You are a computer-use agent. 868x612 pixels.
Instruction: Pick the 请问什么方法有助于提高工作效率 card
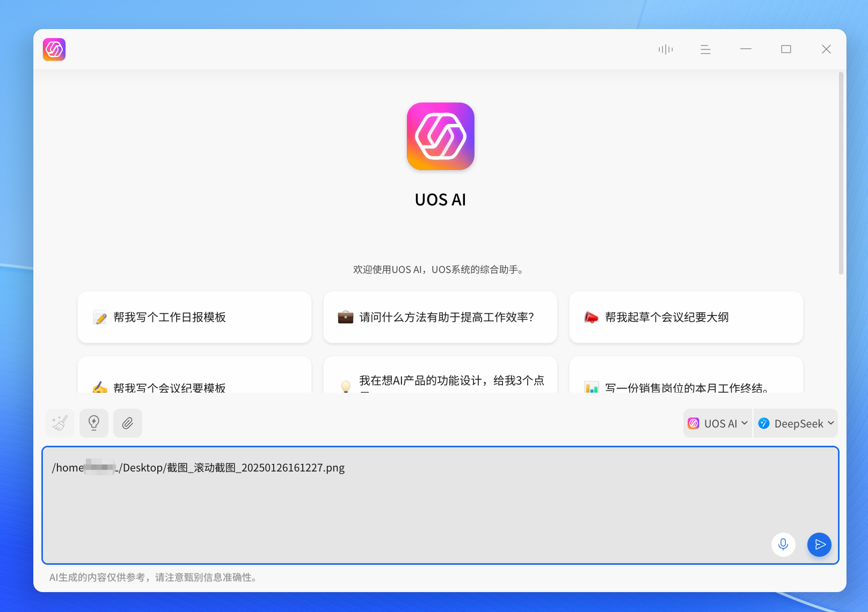click(440, 317)
